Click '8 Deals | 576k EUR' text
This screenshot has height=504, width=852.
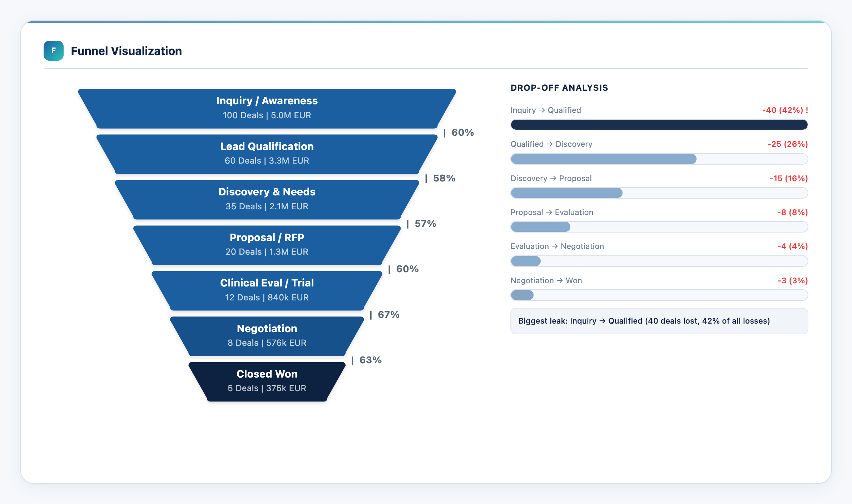coord(267,343)
